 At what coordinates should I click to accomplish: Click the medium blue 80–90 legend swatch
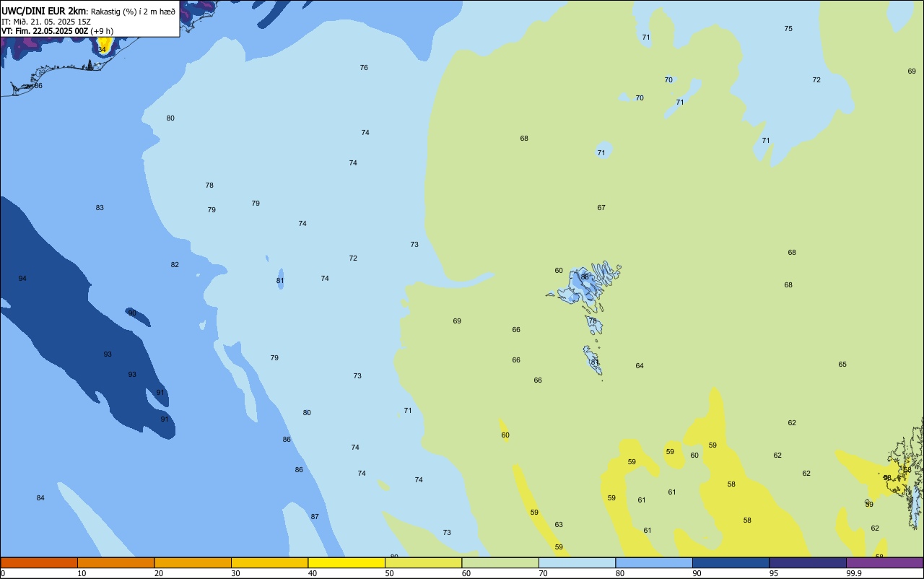pos(654,562)
